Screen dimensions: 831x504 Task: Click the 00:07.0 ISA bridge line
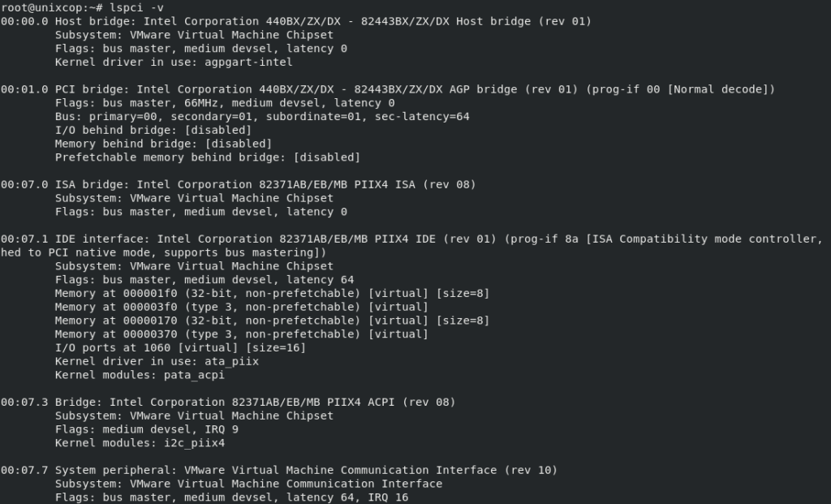pos(239,185)
